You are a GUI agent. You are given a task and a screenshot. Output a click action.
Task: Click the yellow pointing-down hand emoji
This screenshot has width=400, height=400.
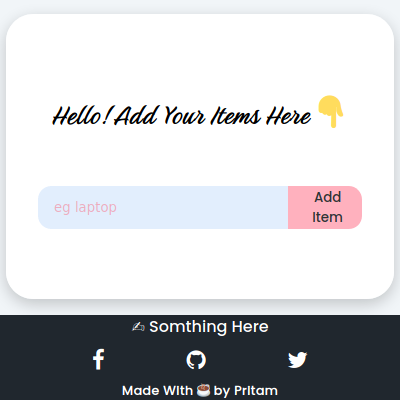[x=330, y=111]
